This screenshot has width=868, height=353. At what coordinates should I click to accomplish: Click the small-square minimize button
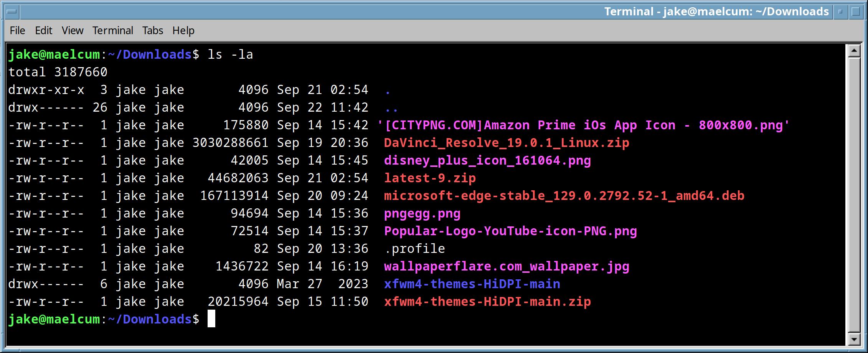[x=840, y=12]
